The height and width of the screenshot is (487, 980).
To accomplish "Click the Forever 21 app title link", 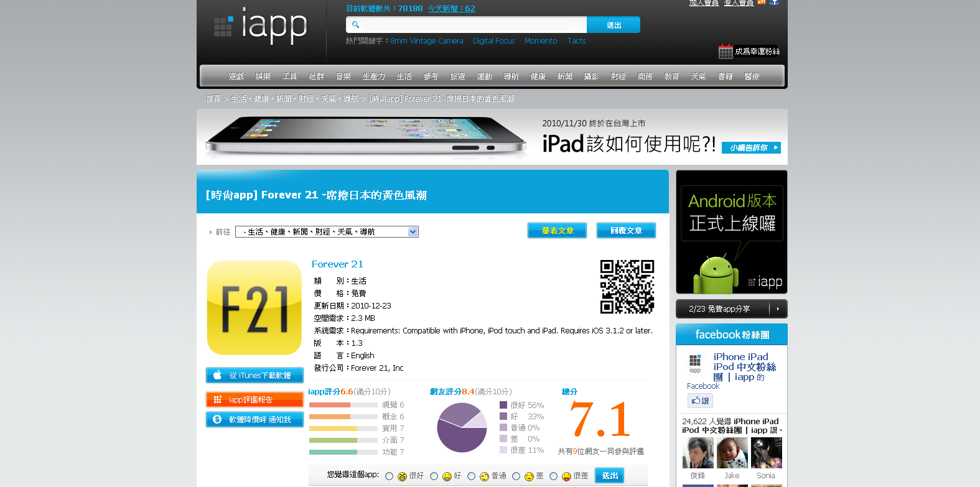I will point(337,264).
